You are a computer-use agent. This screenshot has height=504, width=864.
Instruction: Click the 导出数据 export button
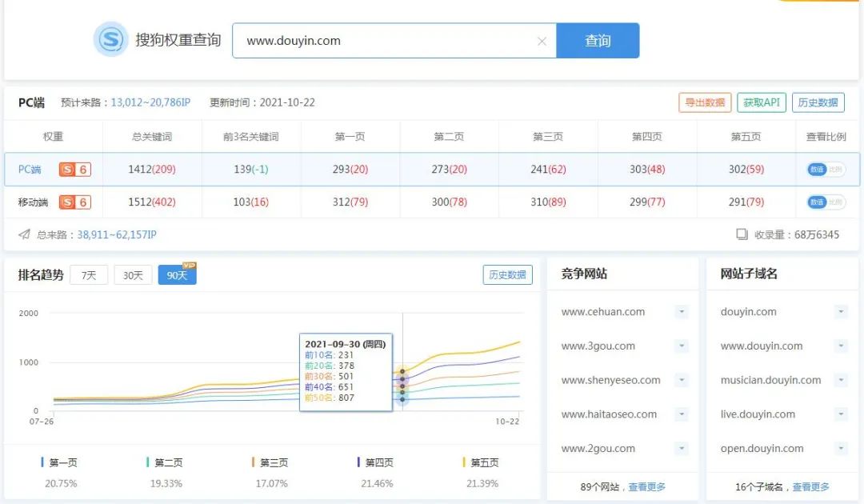click(705, 102)
